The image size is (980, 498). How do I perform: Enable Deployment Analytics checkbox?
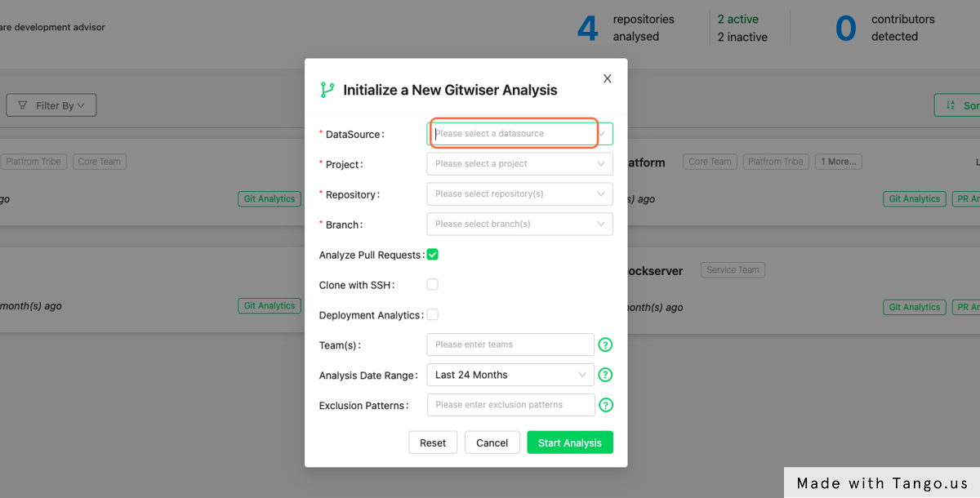[433, 315]
